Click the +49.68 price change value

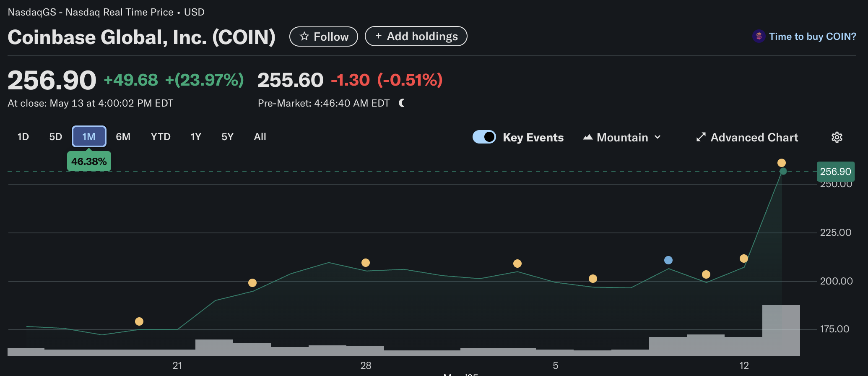click(131, 80)
